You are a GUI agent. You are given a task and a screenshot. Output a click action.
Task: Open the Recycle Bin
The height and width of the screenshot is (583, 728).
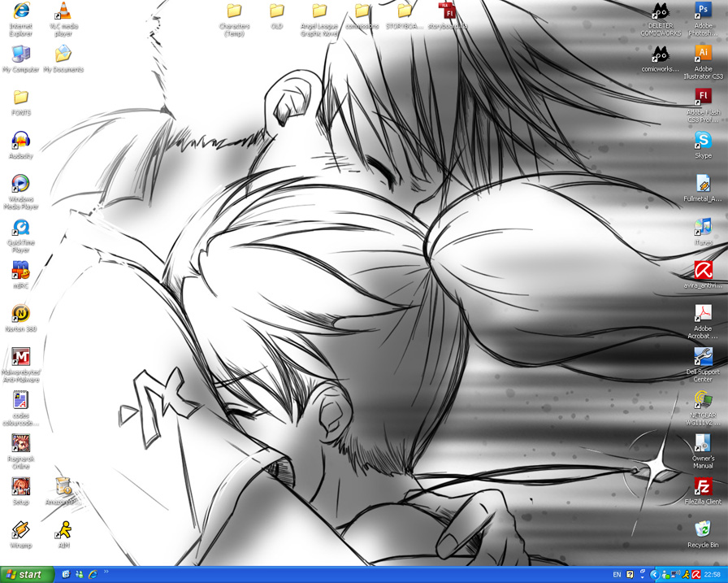pyautogui.click(x=704, y=535)
